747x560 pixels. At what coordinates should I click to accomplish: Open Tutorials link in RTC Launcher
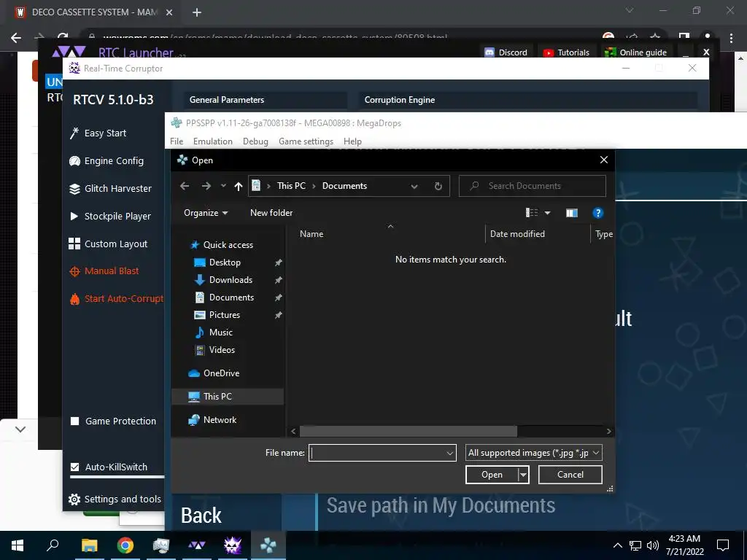(566, 52)
